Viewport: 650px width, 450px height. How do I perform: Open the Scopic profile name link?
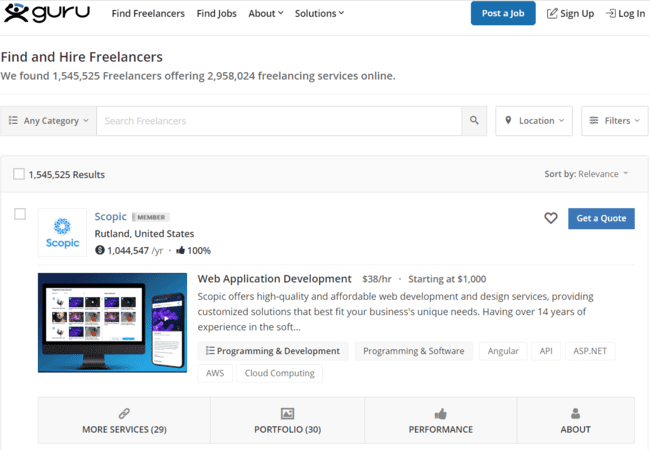click(x=110, y=216)
